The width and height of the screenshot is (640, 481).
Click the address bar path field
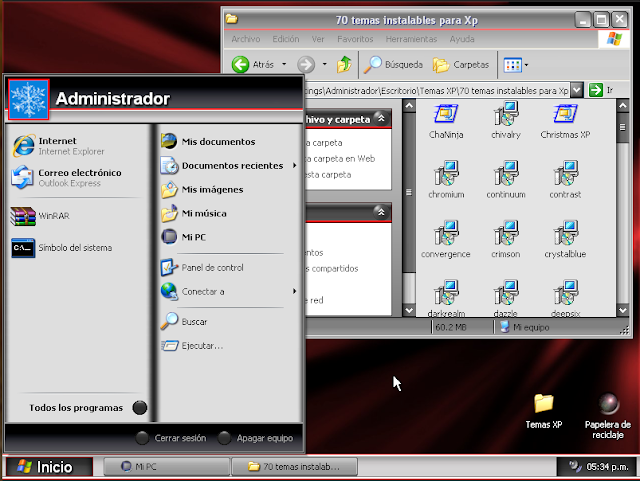click(x=437, y=91)
